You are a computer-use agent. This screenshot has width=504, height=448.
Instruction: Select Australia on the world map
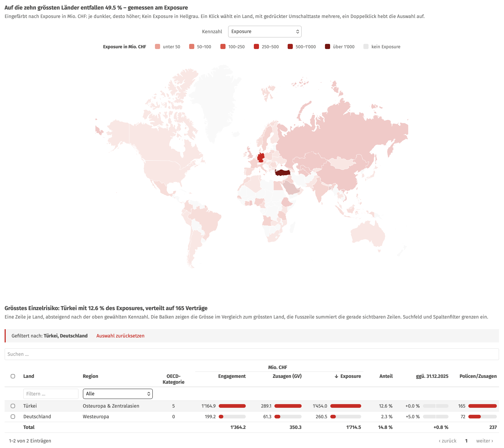click(x=368, y=234)
